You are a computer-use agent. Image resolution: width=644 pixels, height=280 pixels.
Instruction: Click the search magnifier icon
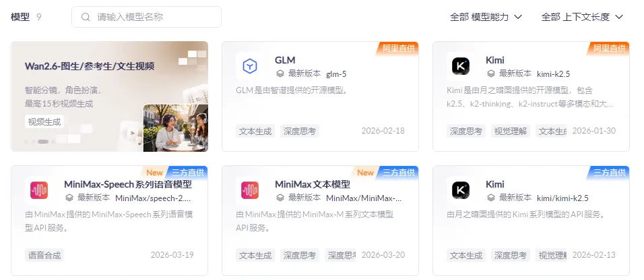pos(86,17)
